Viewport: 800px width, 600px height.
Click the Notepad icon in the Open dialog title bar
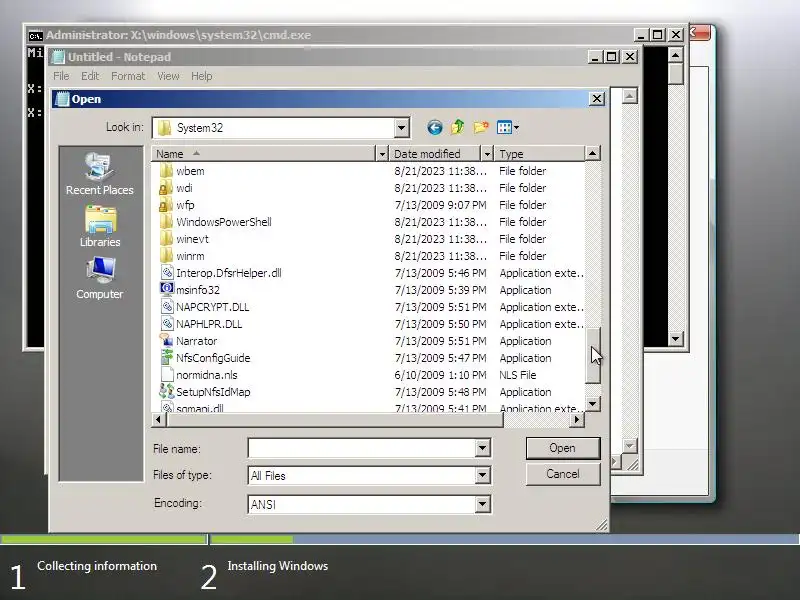(62, 99)
